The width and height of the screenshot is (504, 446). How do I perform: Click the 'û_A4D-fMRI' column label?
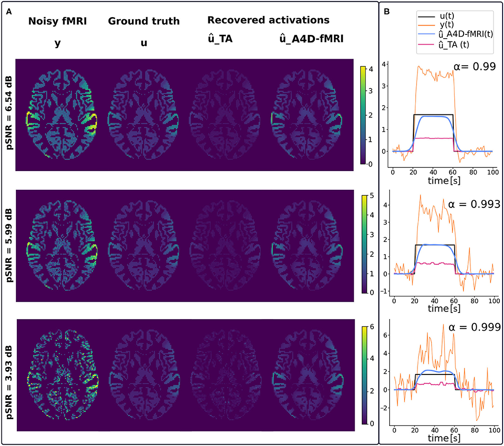tap(312, 39)
